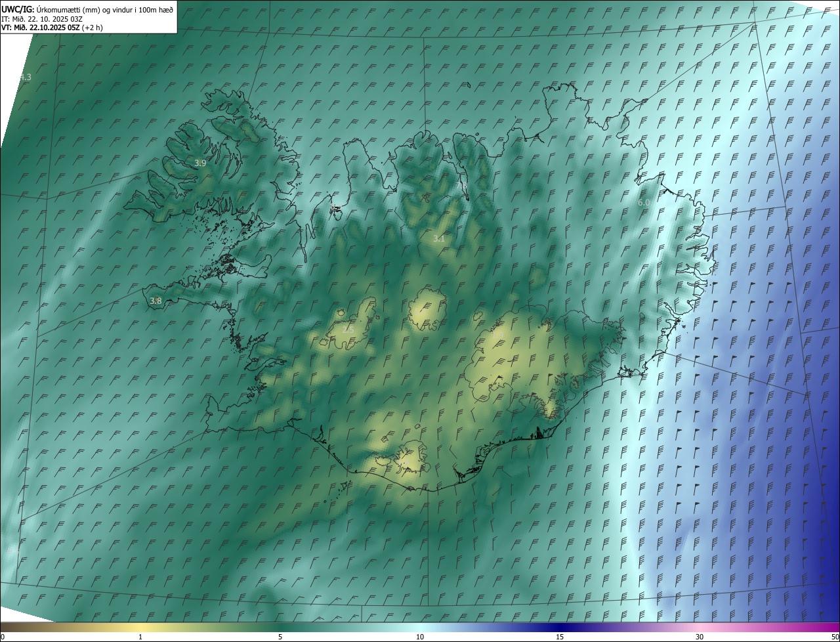Screen dimensions: 840x642
Task: Click the 3.9 value over the Westfjords
Action: tap(200, 163)
